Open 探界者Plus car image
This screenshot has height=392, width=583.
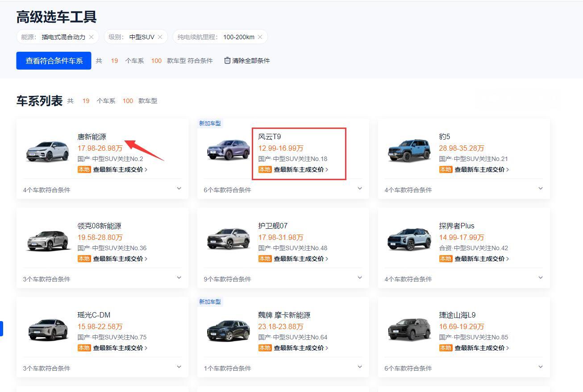409,239
